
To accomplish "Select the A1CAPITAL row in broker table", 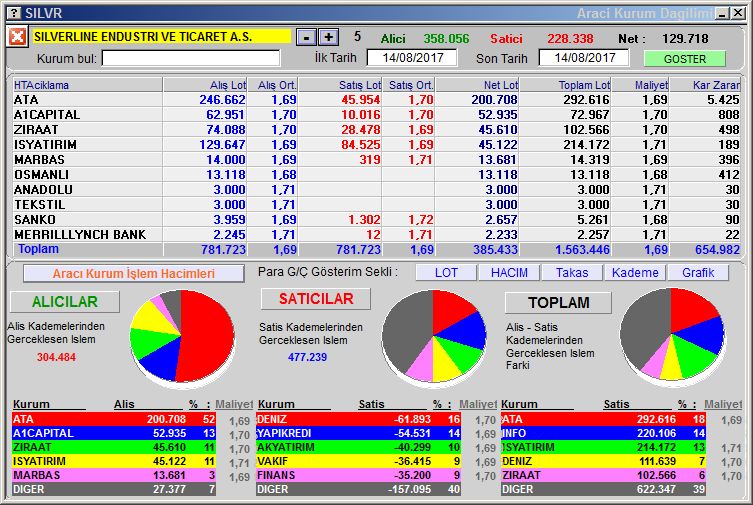I will [x=376, y=115].
